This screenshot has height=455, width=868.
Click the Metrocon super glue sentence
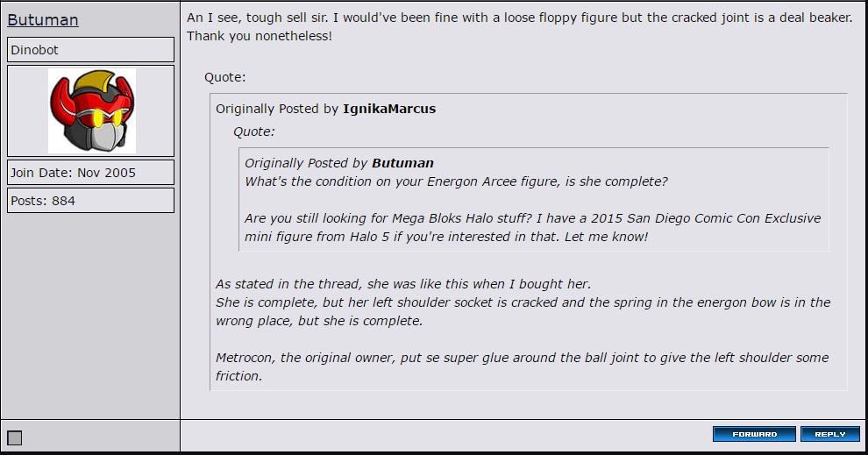pyautogui.click(x=522, y=358)
